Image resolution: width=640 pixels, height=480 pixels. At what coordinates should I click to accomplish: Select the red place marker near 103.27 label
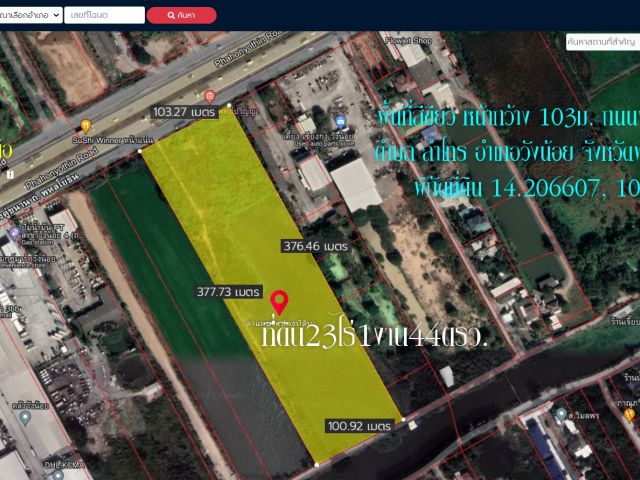[210, 97]
